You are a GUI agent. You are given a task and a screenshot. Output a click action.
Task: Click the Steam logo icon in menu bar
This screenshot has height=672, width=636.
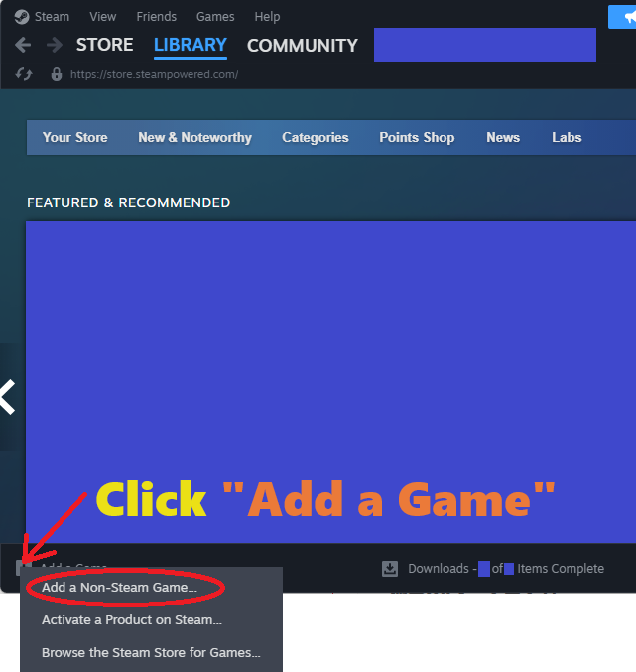point(22,17)
